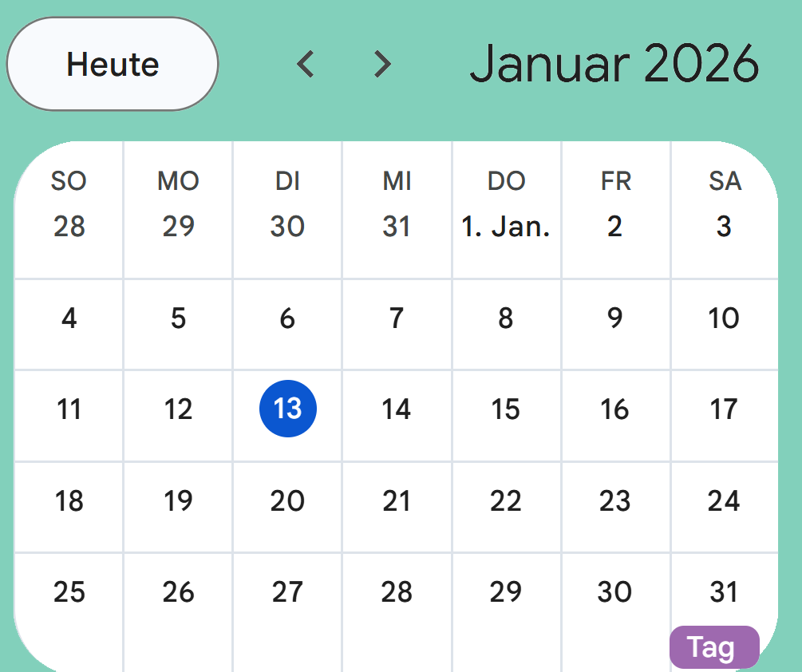The width and height of the screenshot is (802, 672).
Task: Click the Januar 2026 month title
Action: [x=614, y=64]
